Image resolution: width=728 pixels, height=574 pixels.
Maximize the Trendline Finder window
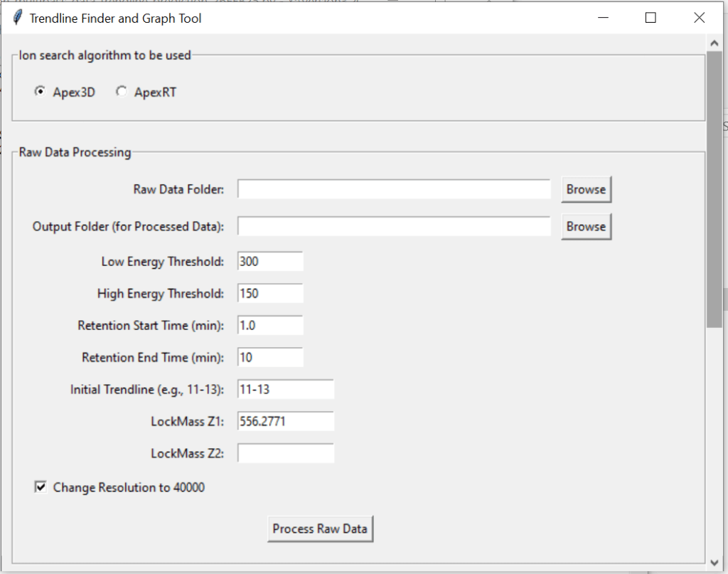(x=651, y=18)
